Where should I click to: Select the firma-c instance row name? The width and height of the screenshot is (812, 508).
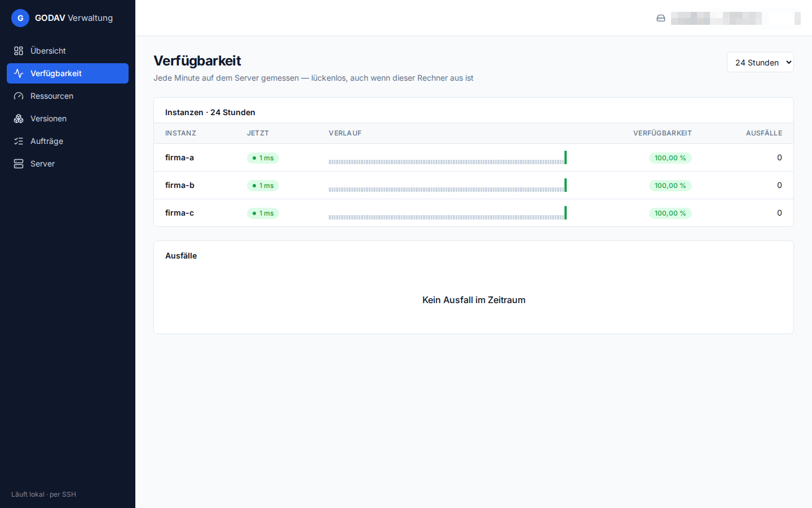tap(179, 213)
